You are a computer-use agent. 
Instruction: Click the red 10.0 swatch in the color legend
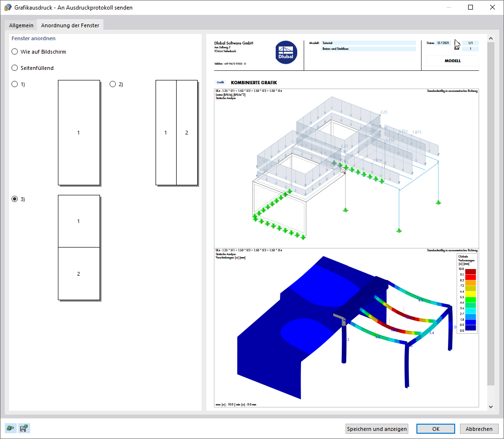470,272
